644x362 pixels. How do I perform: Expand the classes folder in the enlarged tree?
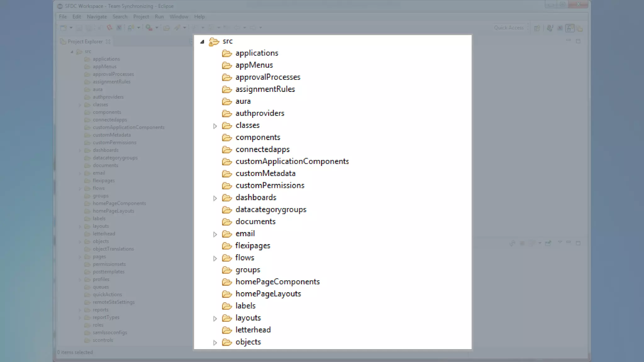[215, 126]
